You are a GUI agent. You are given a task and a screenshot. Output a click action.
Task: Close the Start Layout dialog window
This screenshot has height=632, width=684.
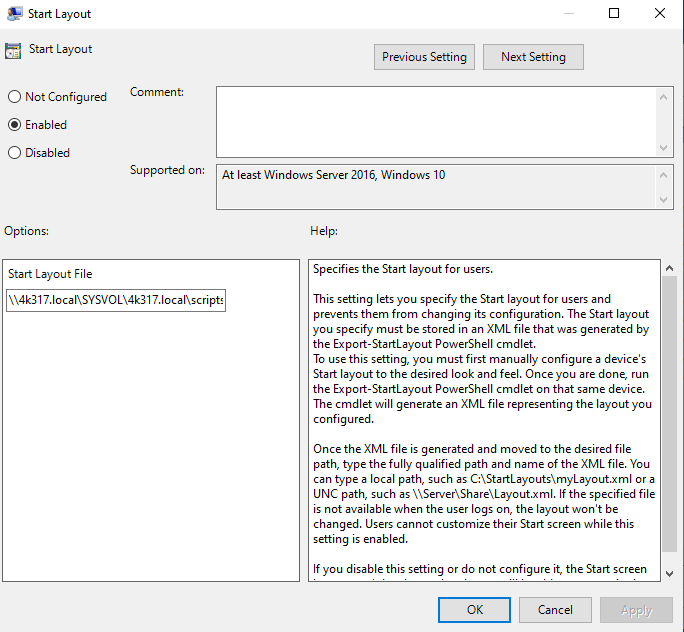pyautogui.click(x=660, y=14)
